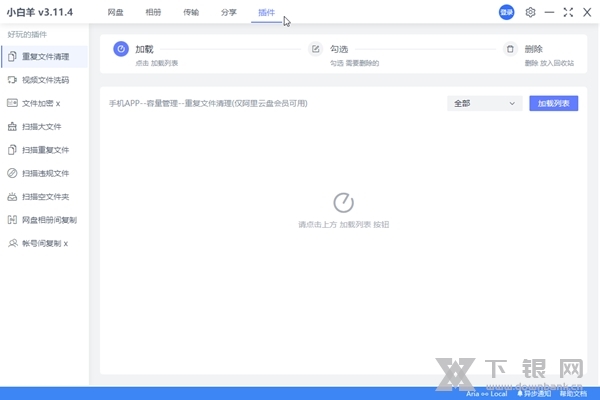Open the 扫描空文件夹 plugin
This screenshot has width=600, height=400.
(45, 197)
